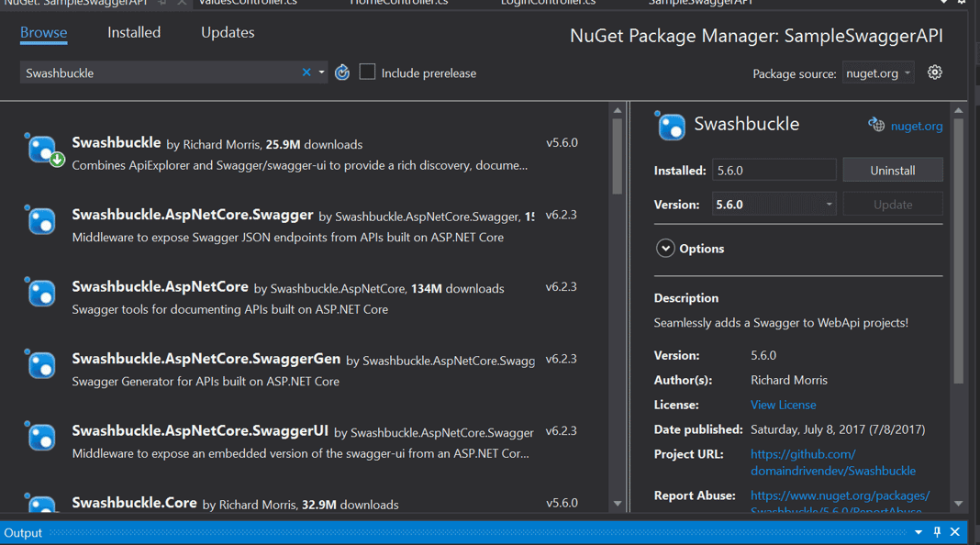Click the package list scrollbar thumb
This screenshot has height=545, width=980.
tap(618, 156)
